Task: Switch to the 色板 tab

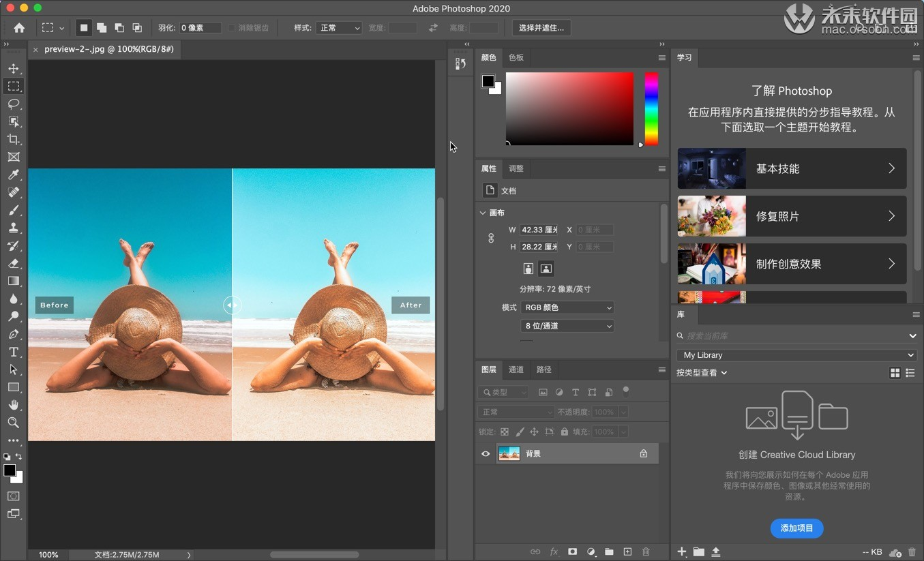Action: point(516,57)
